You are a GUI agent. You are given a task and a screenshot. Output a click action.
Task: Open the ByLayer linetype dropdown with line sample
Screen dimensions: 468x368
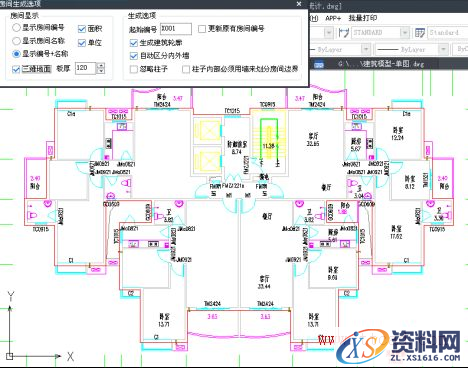443,50
